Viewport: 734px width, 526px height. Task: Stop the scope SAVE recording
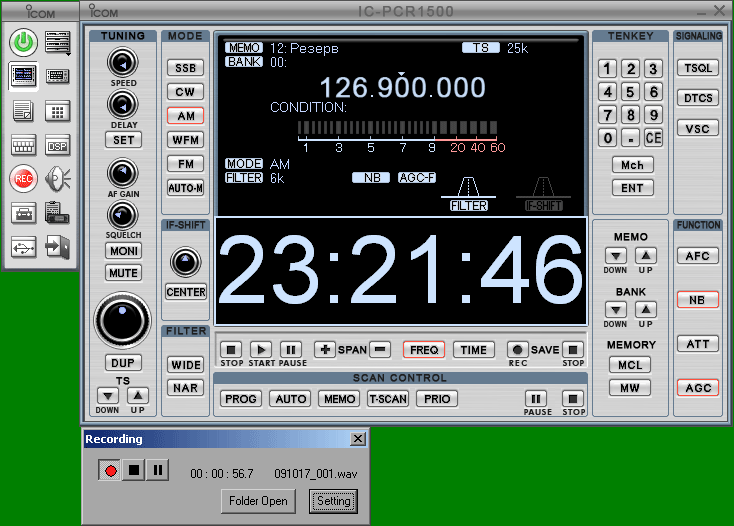click(573, 350)
